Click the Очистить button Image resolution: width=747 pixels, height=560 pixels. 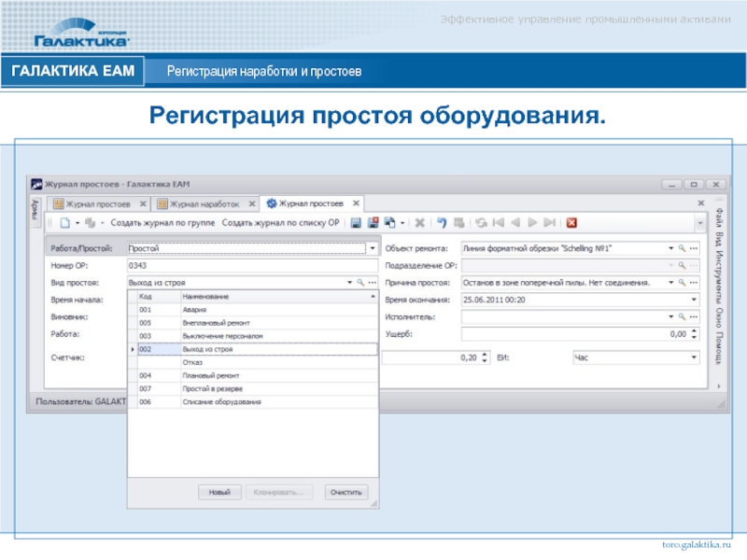[346, 492]
